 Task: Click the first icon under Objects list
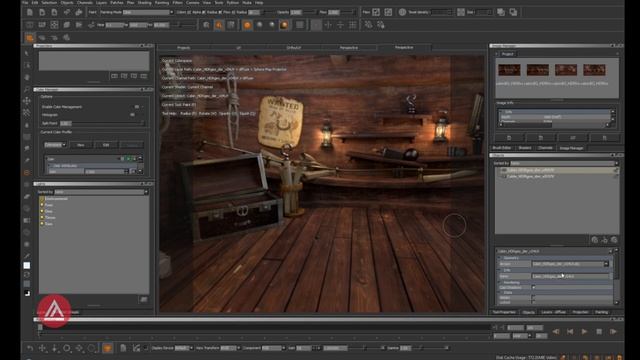tap(595, 240)
